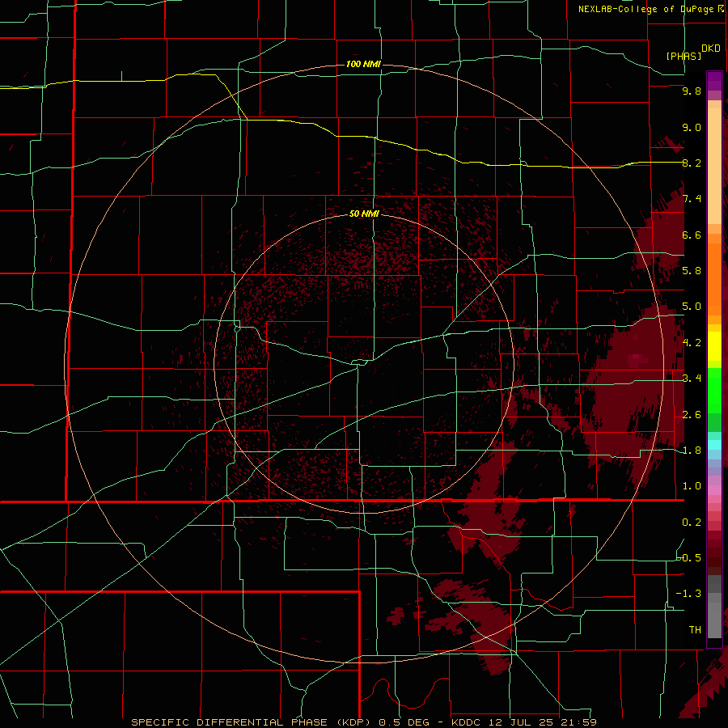Click the 8.2 value on the scale
Screen dimensions: 728x728
point(692,163)
